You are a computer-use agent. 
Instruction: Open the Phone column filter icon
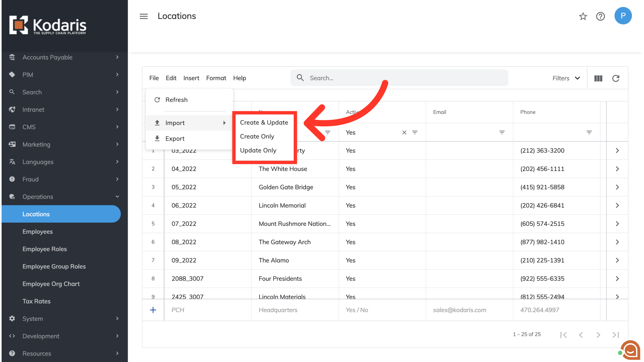[589, 132]
